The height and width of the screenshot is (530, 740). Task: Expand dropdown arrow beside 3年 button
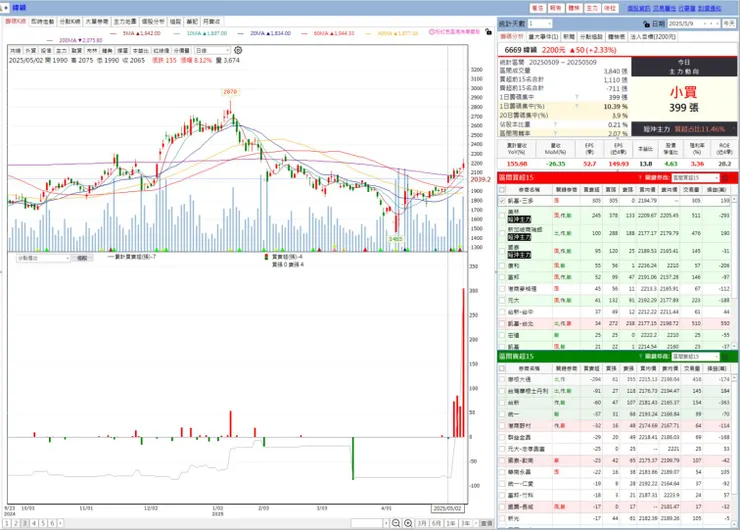tap(476, 523)
